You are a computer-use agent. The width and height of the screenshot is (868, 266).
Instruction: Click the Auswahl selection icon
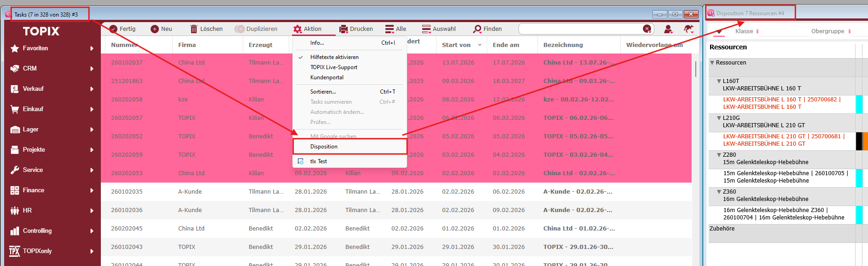pos(426,29)
